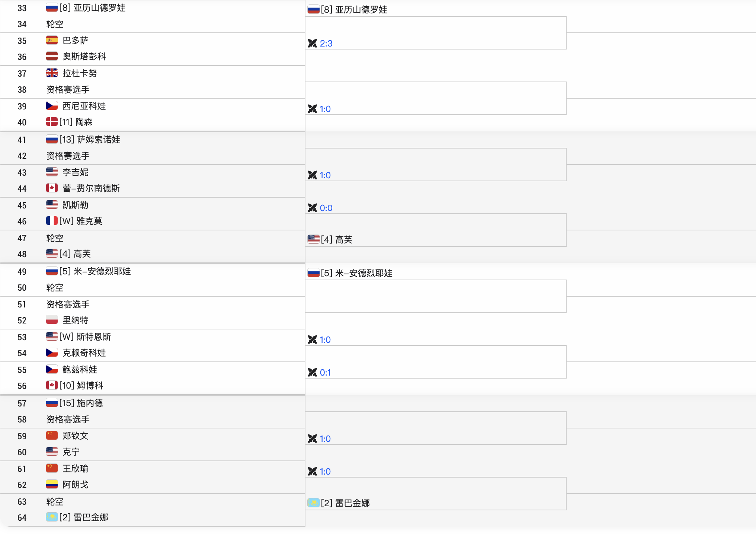Click the head-to-head icon beside 0:1
Image resolution: width=756 pixels, height=539 pixels.
pyautogui.click(x=312, y=373)
